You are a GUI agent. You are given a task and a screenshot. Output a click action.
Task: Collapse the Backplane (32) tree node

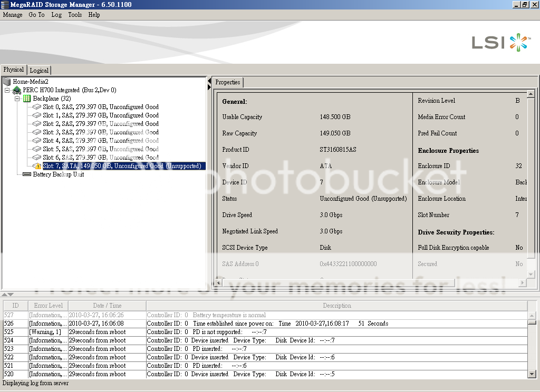point(17,99)
